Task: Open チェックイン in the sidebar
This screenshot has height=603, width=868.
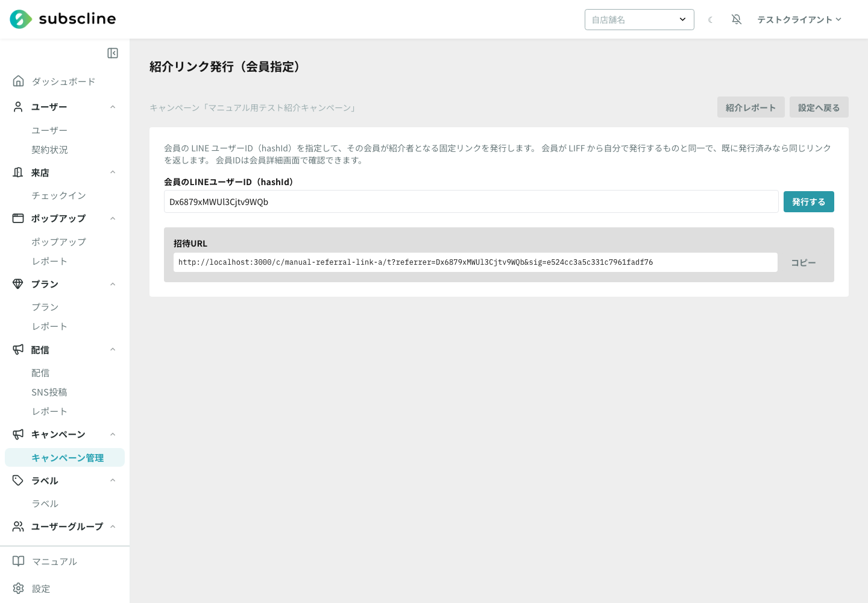Action: [58, 195]
